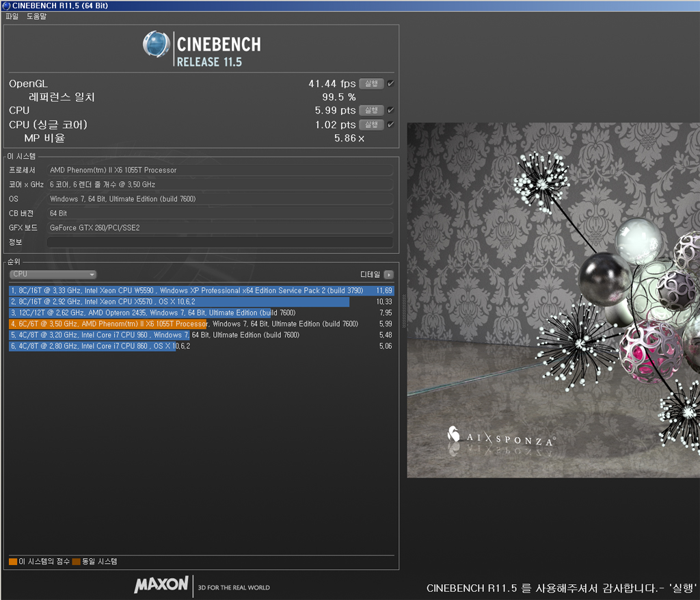Click the Cinebench icon in the title bar
Screen dimensions: 700x600
[x=6, y=5]
